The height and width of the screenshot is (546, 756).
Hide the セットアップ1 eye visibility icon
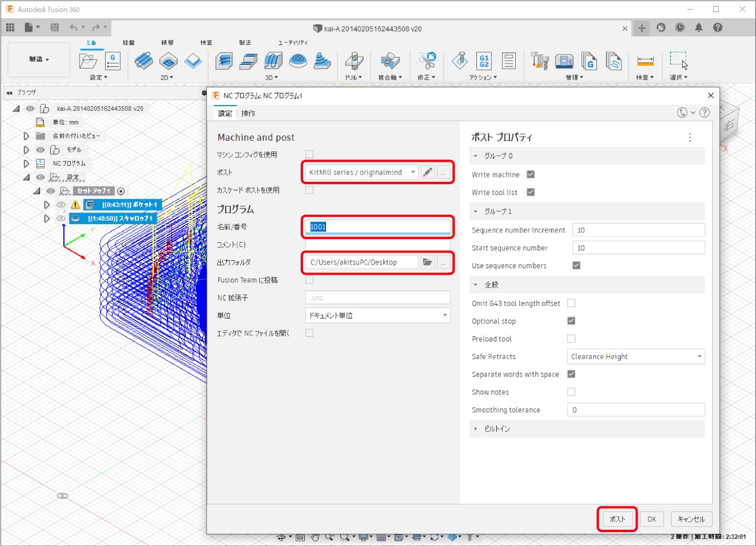[51, 191]
